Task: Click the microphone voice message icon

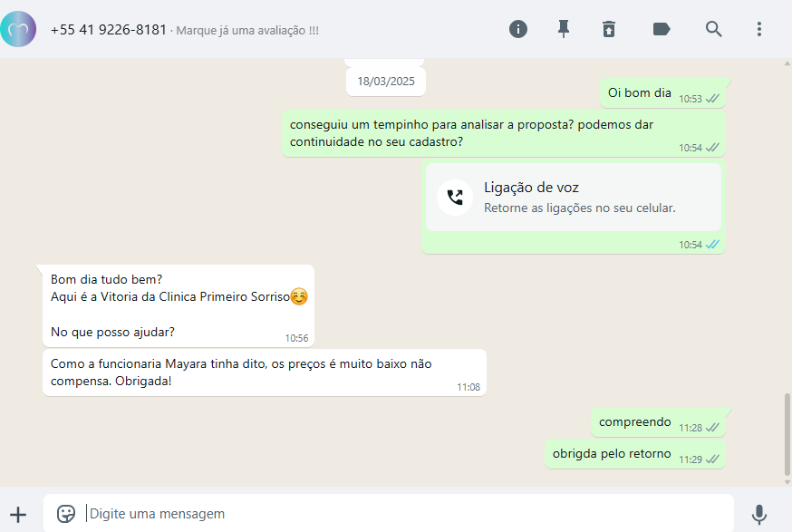Action: tap(759, 514)
